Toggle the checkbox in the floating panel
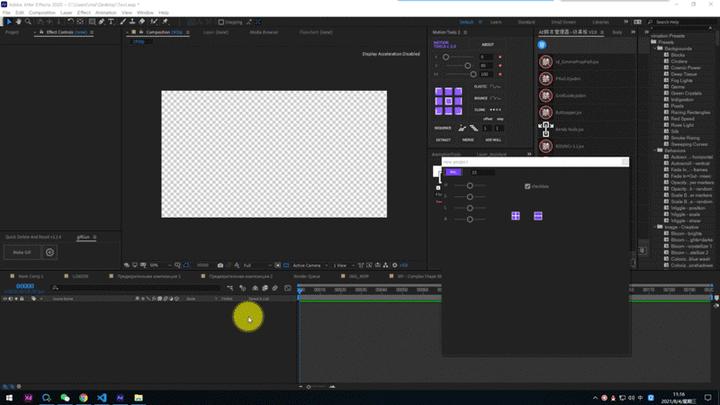This screenshot has width=720, height=405. [528, 186]
